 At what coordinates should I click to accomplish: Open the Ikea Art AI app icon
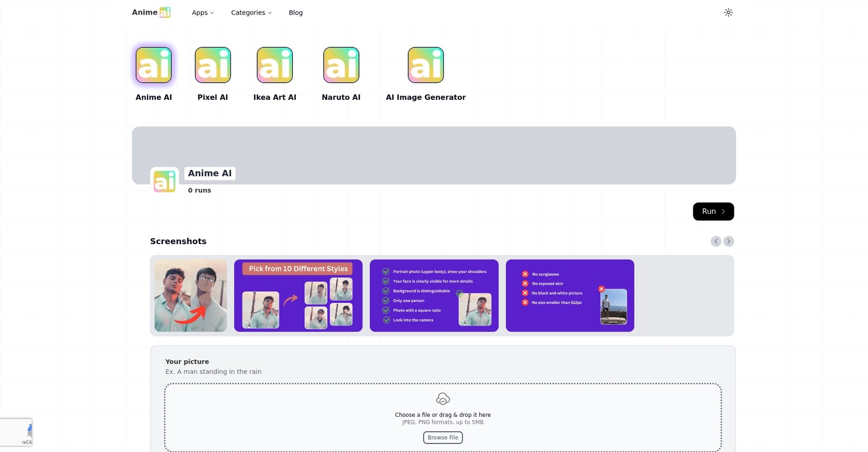(275, 65)
